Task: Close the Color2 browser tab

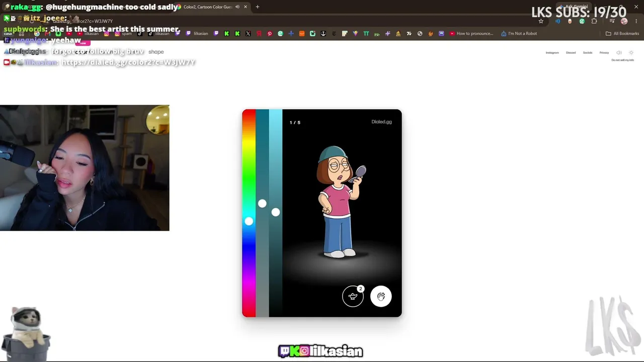Action: pos(246,7)
